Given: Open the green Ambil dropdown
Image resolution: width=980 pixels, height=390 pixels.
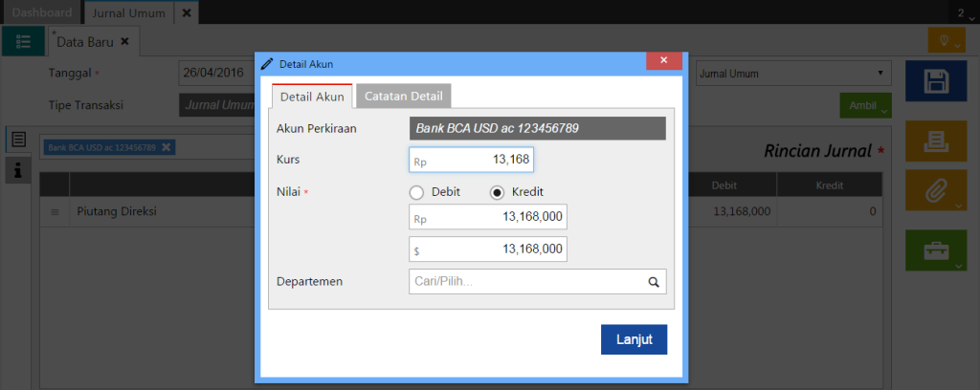Looking at the screenshot, I should point(865,105).
